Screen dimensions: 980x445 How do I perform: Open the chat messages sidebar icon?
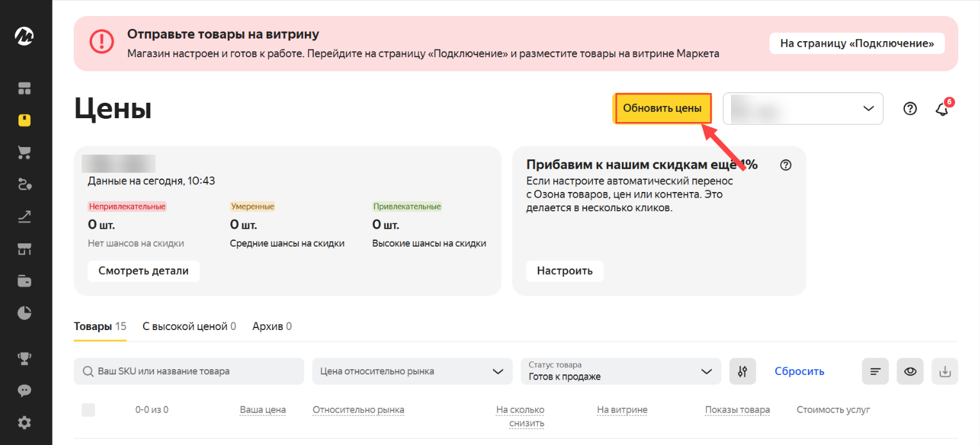click(24, 390)
